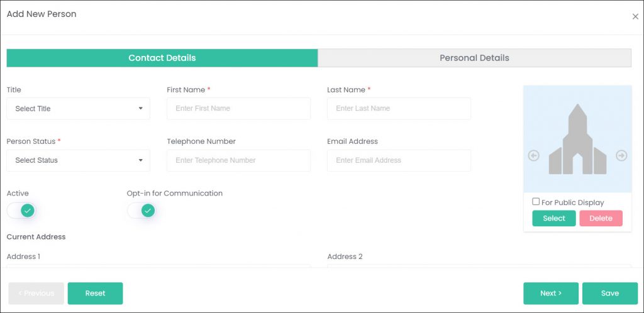The image size is (644, 313).
Task: Click the Delete photo button
Action: coord(601,218)
